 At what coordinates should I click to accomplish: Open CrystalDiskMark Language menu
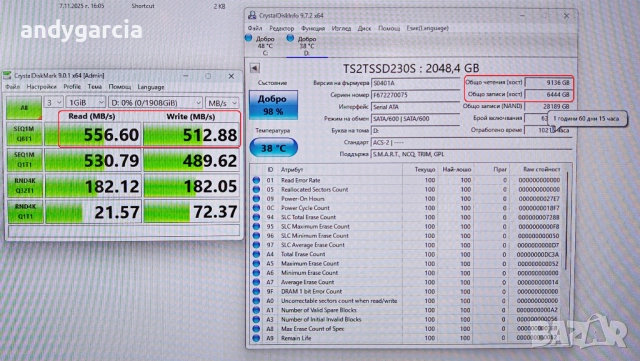(x=151, y=87)
